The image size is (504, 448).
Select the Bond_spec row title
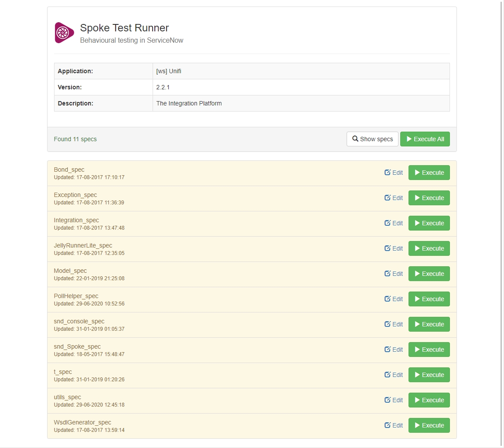(x=69, y=170)
